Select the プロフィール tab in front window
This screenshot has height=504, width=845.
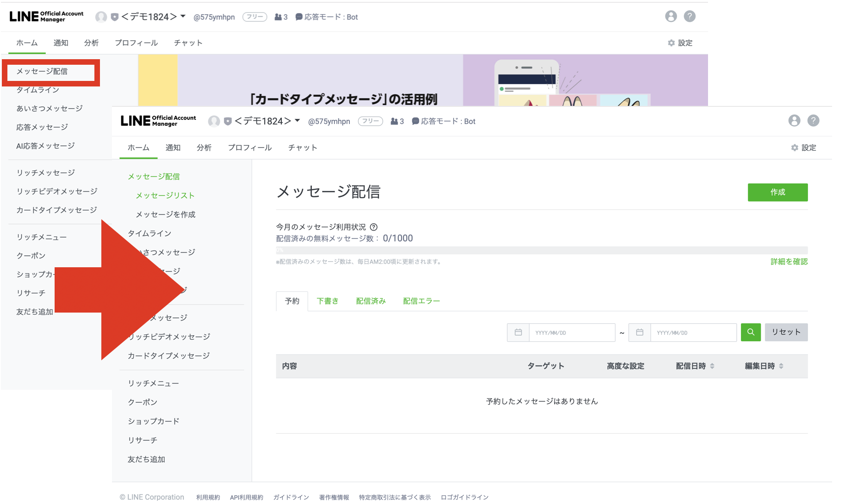pos(250,148)
